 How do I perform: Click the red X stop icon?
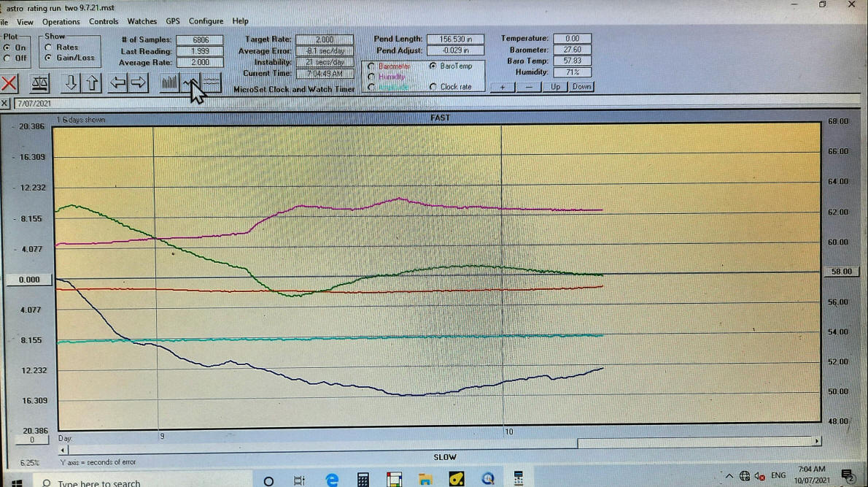click(9, 83)
